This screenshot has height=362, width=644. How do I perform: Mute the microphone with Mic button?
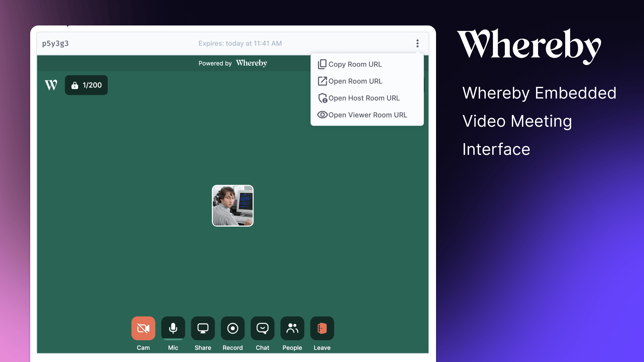[173, 328]
